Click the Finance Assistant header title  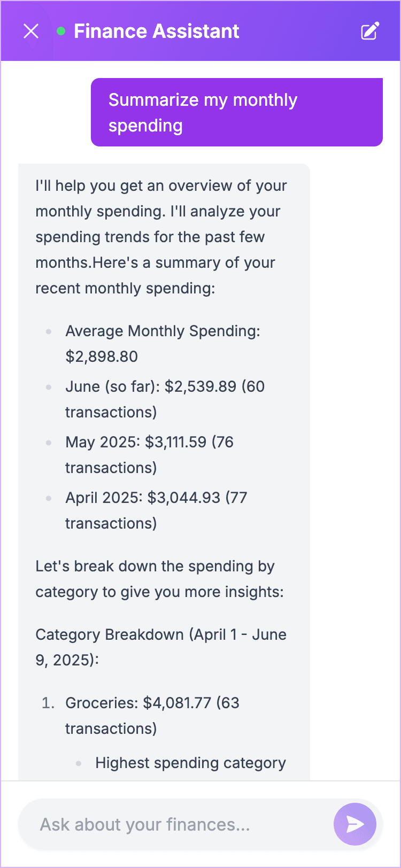coord(157,31)
